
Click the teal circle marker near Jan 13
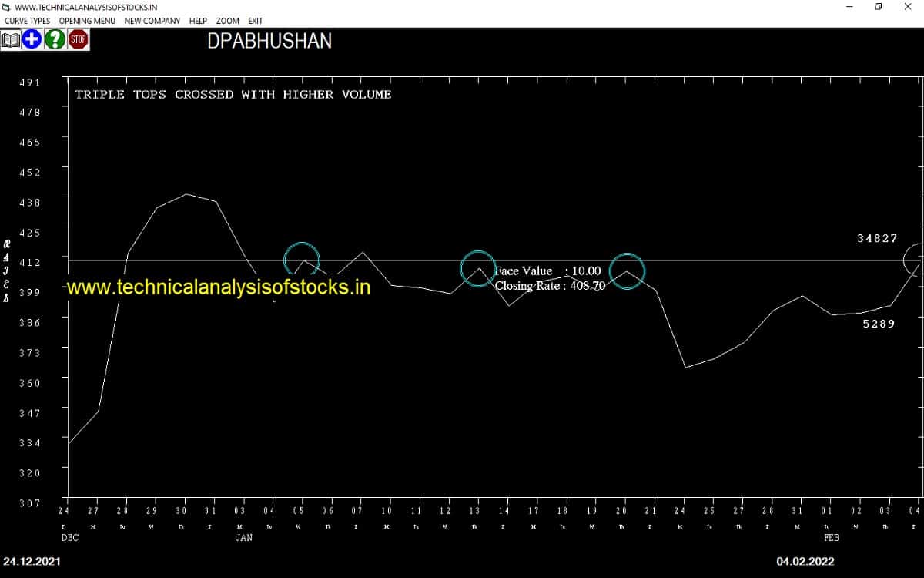coord(477,268)
